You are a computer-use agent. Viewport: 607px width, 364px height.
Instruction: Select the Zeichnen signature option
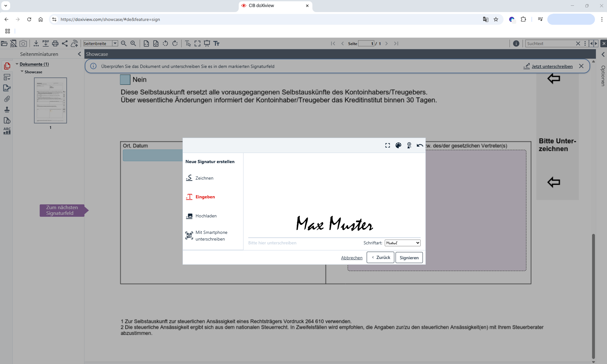click(204, 178)
